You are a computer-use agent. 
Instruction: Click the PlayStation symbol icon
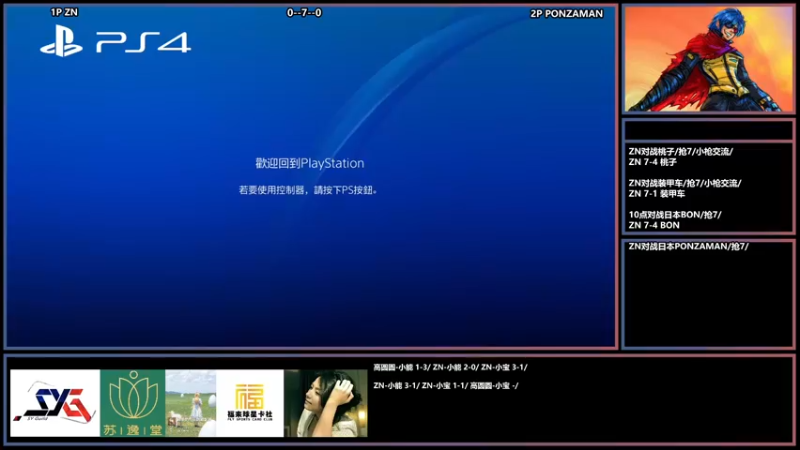62,41
